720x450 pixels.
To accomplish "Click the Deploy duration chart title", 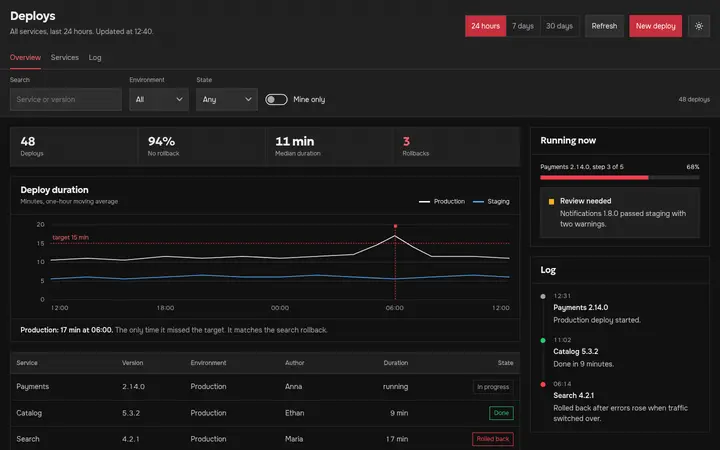I will (x=54, y=190).
